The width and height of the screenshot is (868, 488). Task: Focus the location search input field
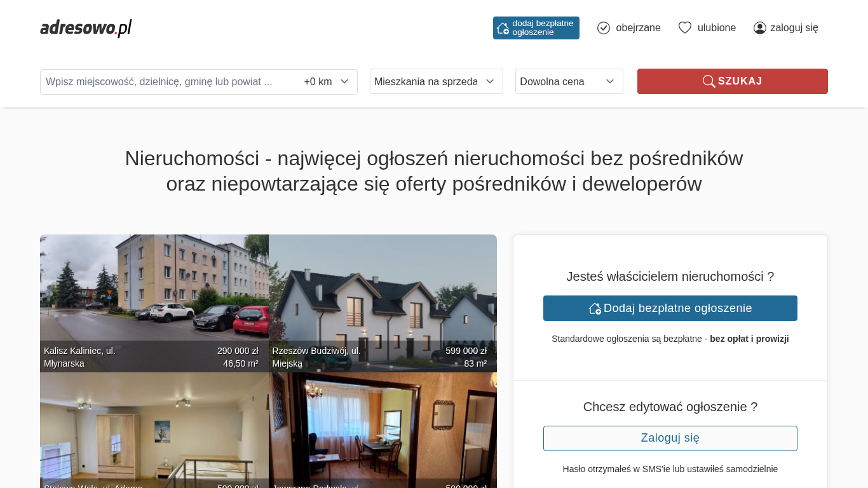tap(168, 82)
